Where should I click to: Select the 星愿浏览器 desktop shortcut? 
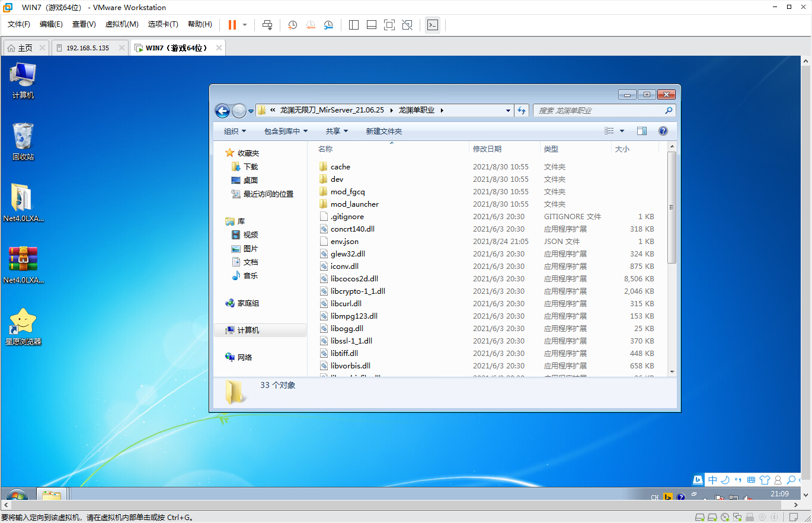click(23, 326)
